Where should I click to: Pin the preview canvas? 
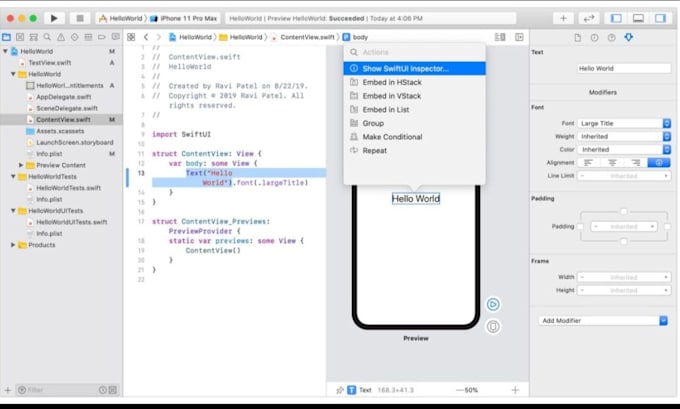tap(340, 390)
